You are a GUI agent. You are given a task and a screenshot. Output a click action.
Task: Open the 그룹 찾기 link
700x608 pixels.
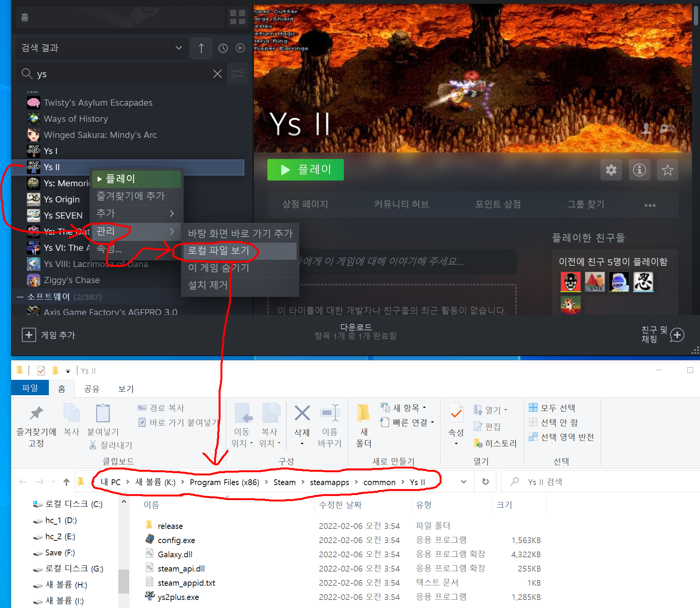[586, 204]
